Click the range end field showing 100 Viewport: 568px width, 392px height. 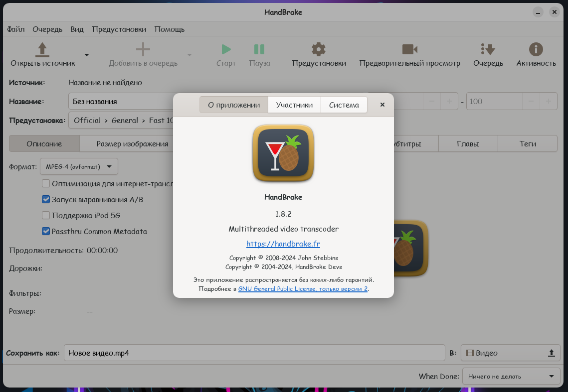(x=494, y=101)
